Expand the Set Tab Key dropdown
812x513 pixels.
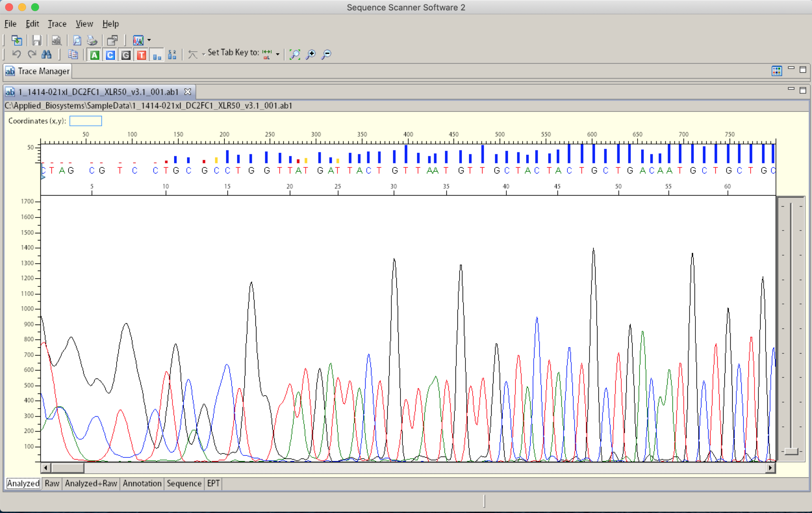click(x=278, y=54)
